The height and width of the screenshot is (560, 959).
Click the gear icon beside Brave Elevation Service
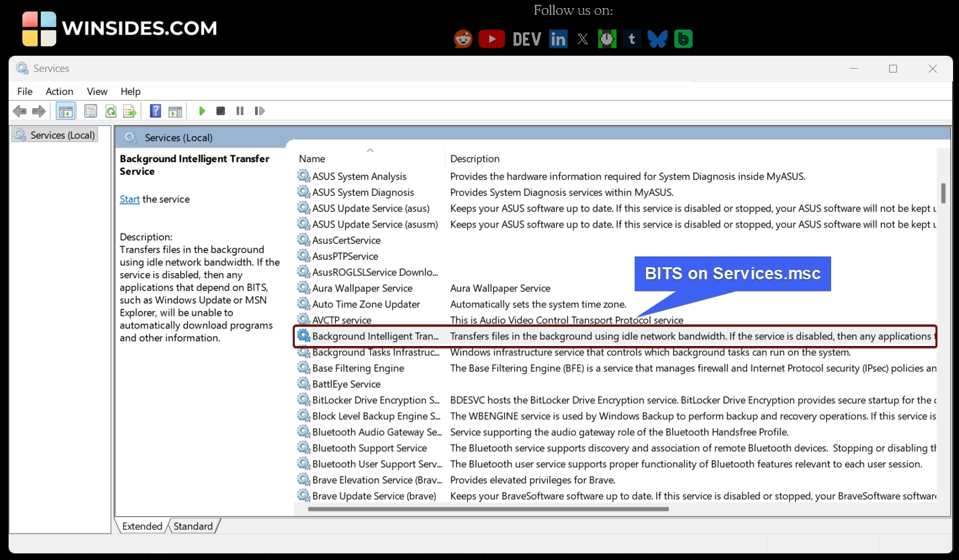[304, 480]
